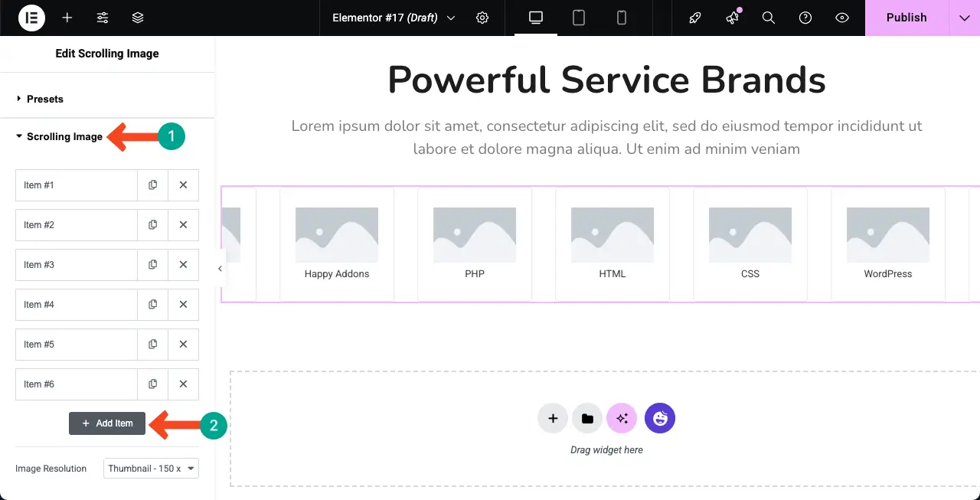This screenshot has width=980, height=500.
Task: Switch to desktop device view
Action: click(x=536, y=18)
